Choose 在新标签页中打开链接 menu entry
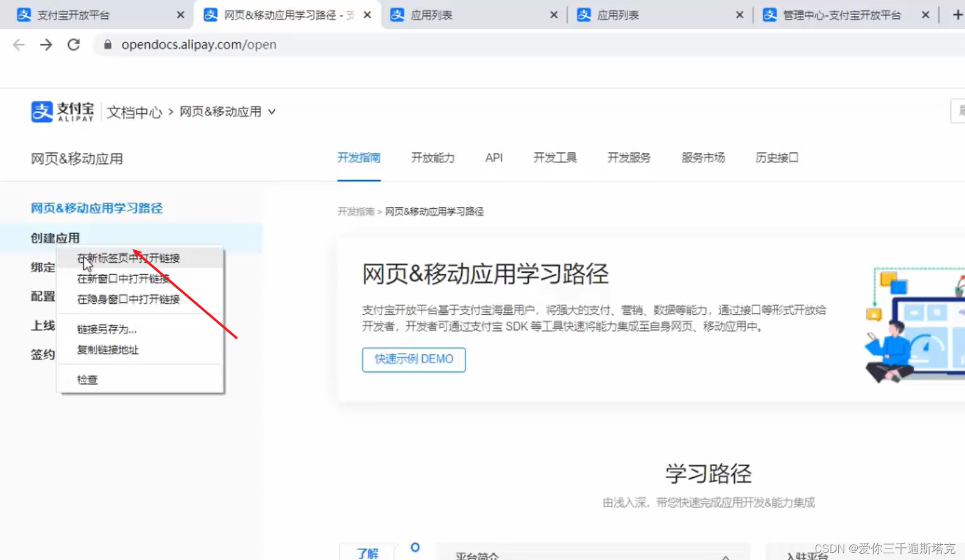The image size is (965, 560). pos(140,258)
